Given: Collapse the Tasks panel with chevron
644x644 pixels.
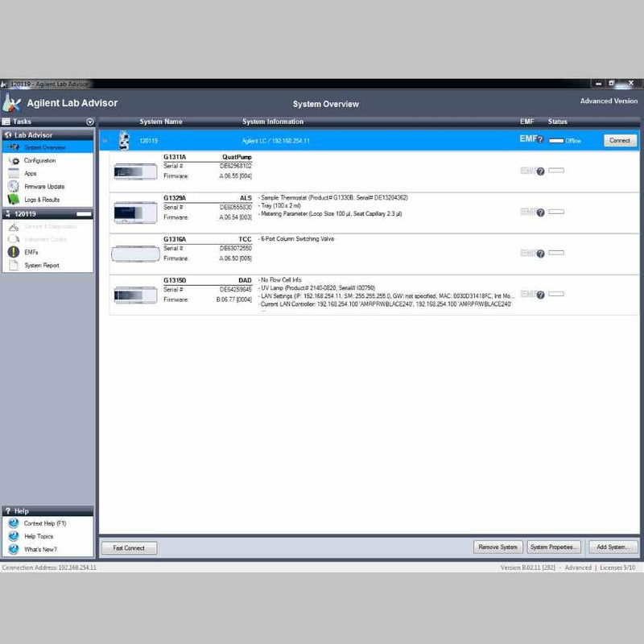Looking at the screenshot, I should (x=90, y=122).
